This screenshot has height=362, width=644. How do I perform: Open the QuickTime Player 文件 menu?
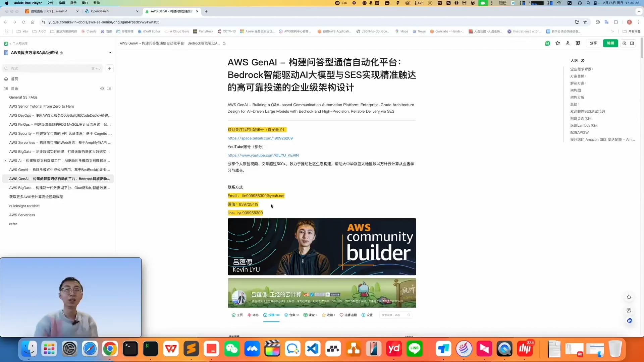point(50,3)
